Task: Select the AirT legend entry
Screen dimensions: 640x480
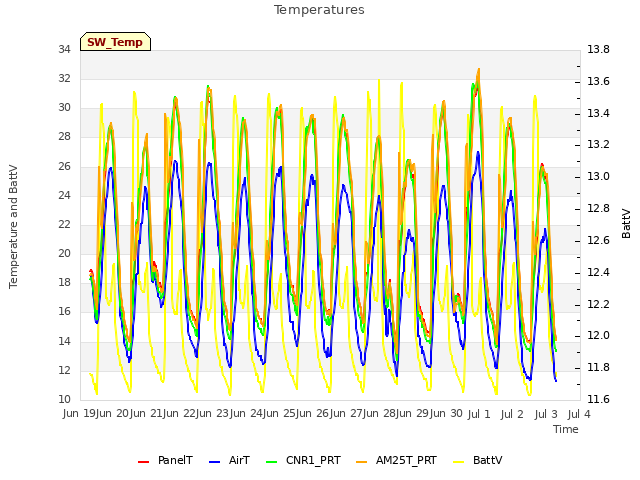Action: [x=229, y=460]
